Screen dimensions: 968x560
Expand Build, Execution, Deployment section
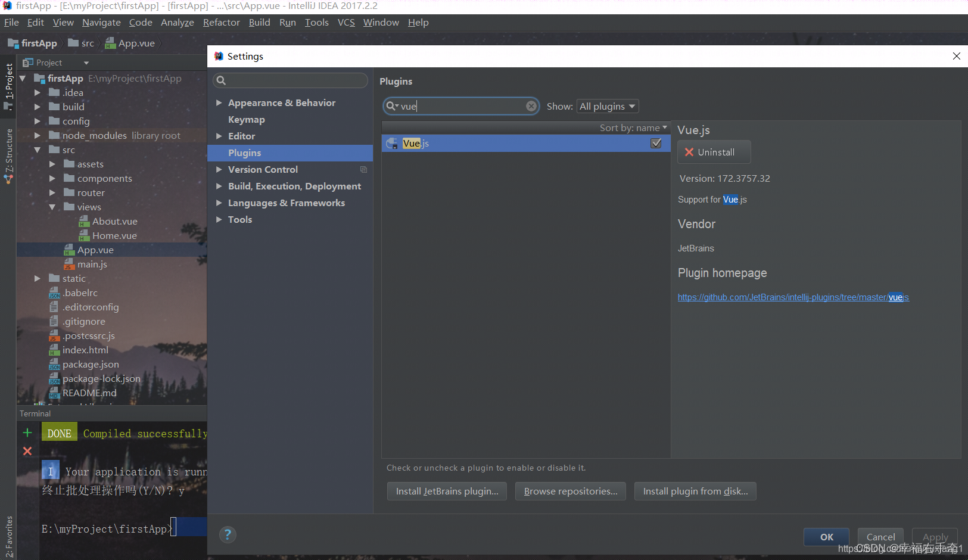coord(219,186)
